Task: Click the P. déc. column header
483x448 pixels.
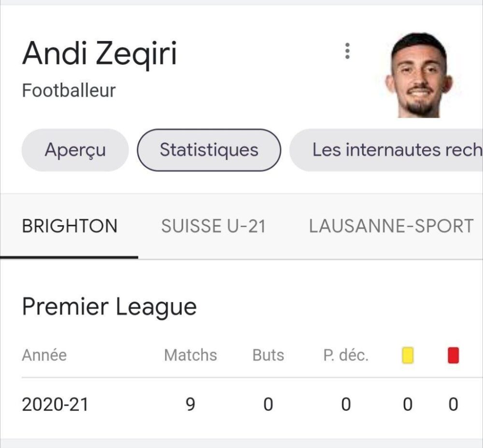Action: pos(346,355)
